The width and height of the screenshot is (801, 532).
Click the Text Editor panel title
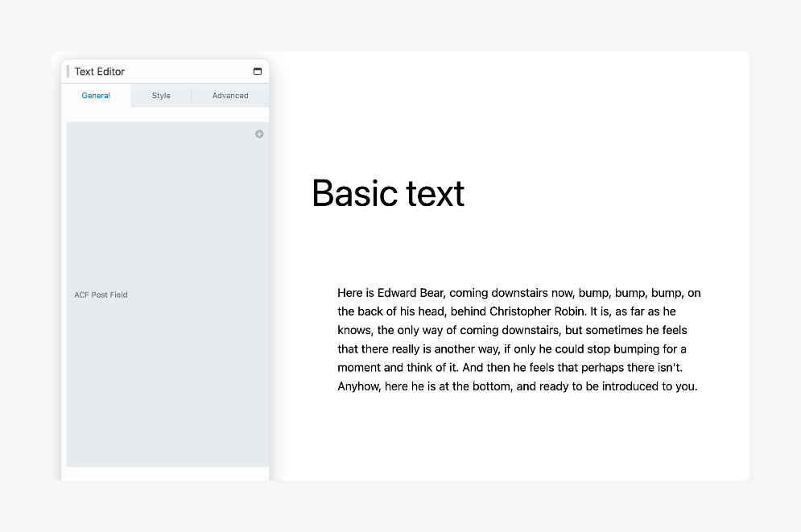100,72
